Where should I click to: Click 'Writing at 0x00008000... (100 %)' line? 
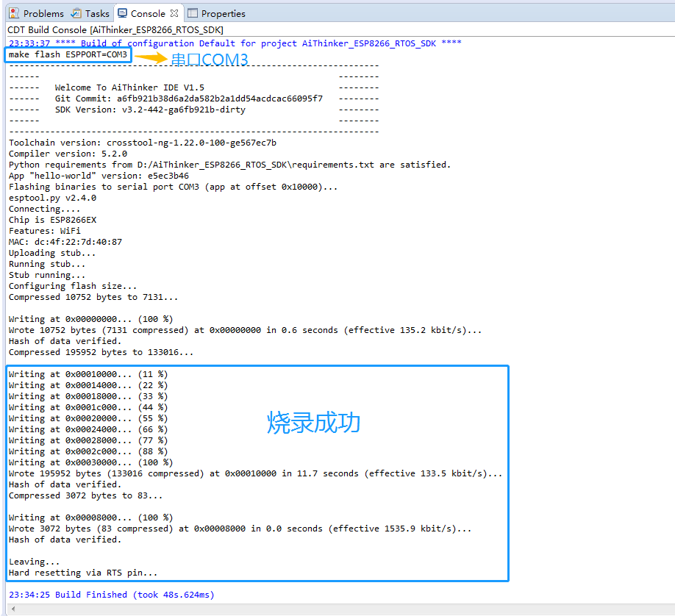(x=91, y=517)
